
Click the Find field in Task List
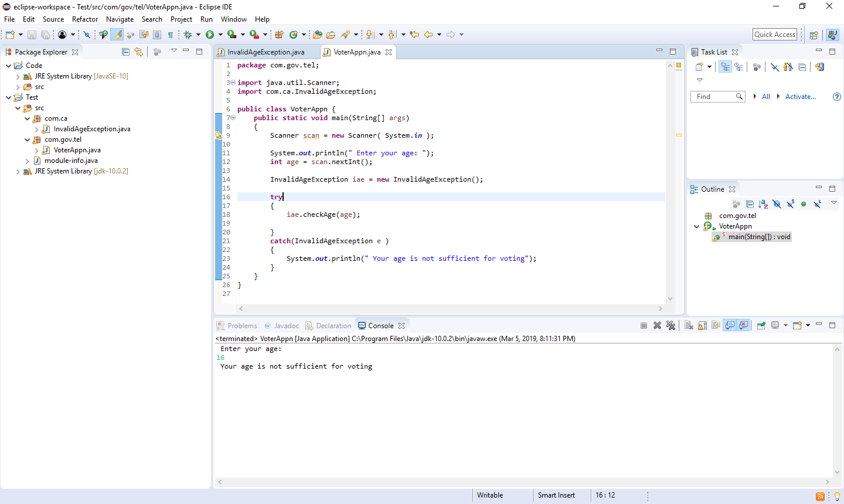click(714, 96)
